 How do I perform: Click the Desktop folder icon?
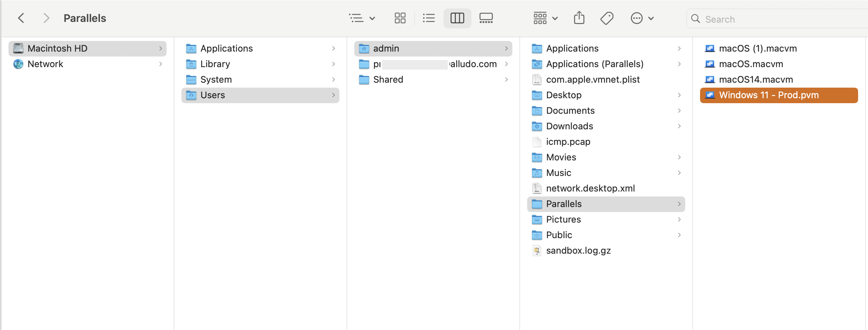pos(537,95)
